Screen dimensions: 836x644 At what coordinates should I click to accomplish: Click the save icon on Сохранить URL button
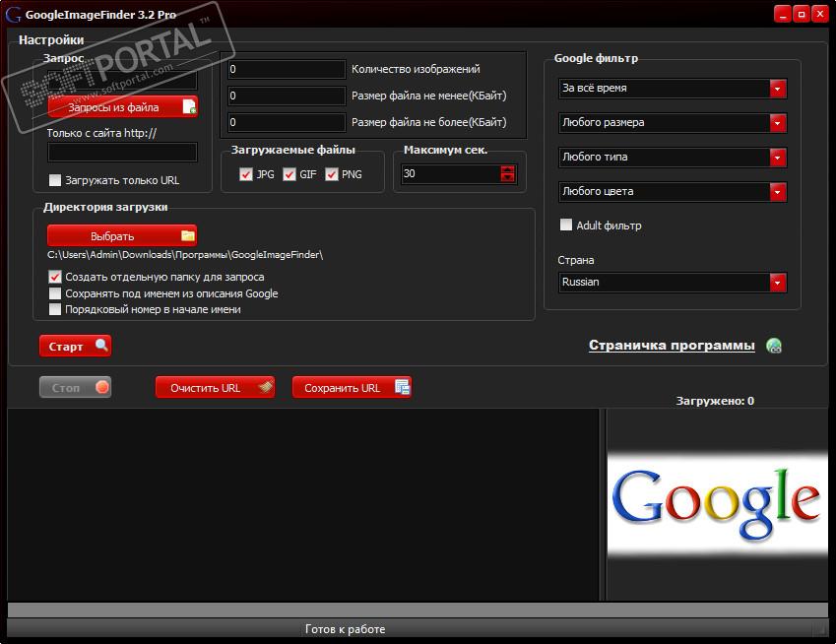(x=402, y=387)
